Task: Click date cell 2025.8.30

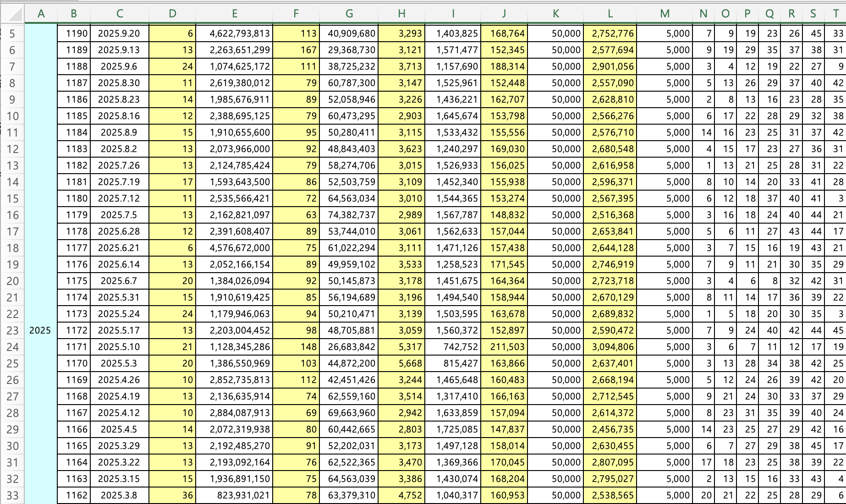Action: (x=120, y=83)
